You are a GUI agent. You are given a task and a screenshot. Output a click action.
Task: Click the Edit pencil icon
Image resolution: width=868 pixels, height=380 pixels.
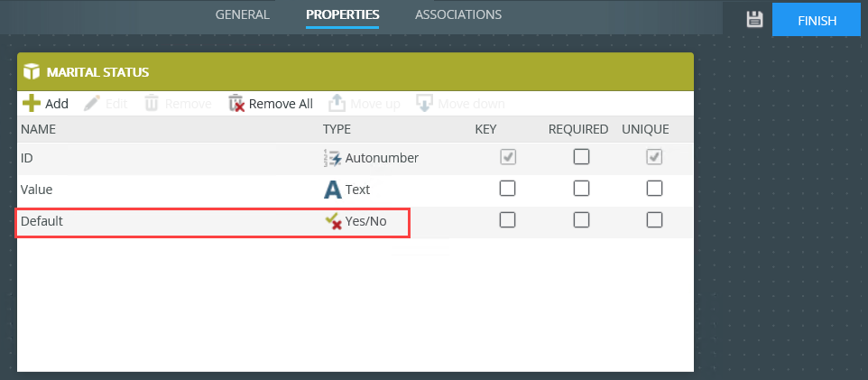tap(92, 103)
